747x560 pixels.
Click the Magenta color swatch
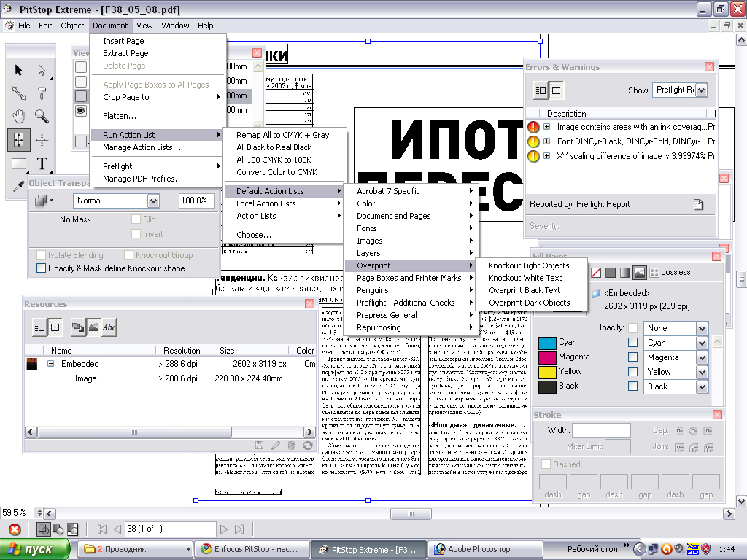click(x=547, y=357)
